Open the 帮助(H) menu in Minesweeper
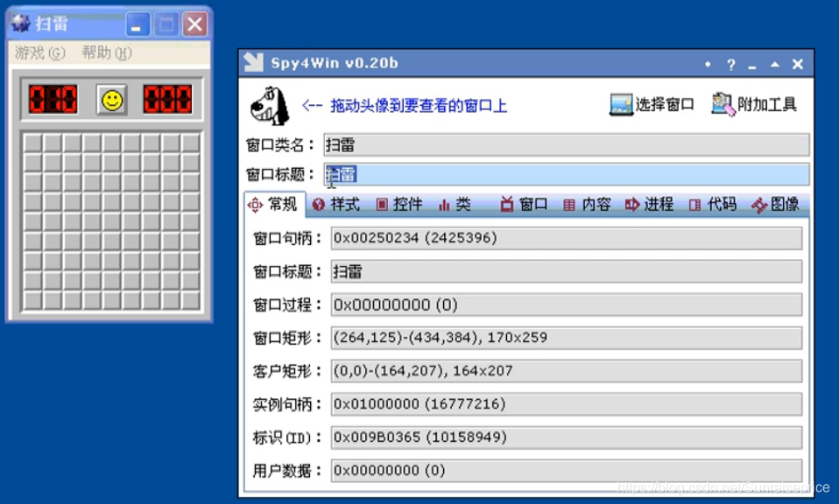 click(x=107, y=52)
